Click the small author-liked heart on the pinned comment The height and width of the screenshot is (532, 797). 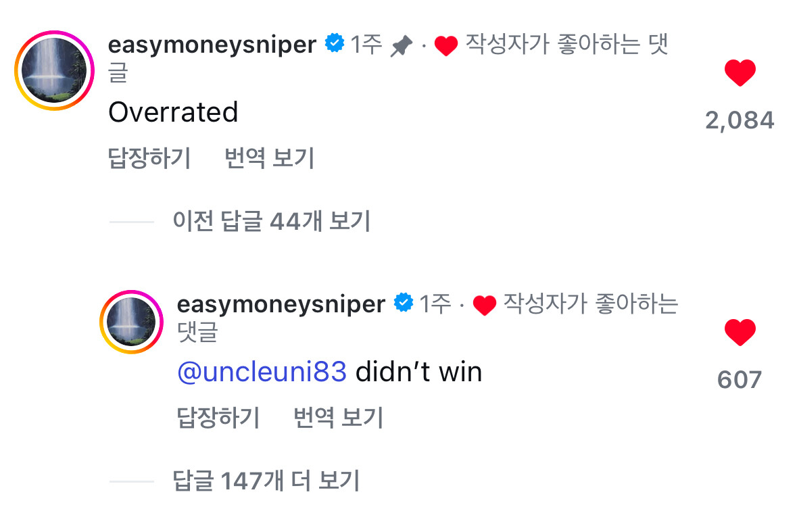click(x=446, y=46)
